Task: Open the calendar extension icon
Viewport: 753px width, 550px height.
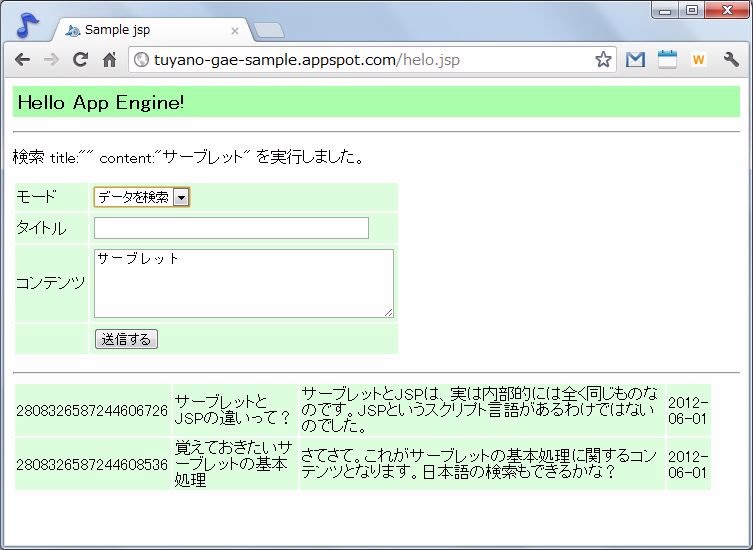Action: click(667, 60)
